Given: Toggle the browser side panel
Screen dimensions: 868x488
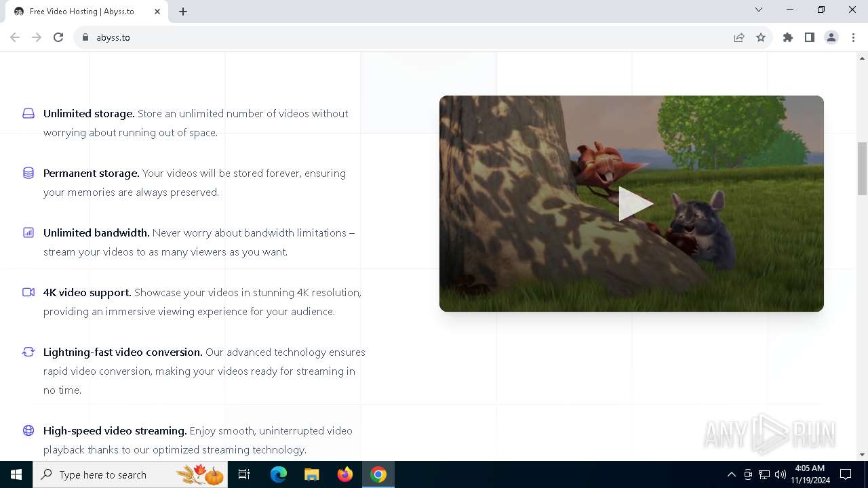Looking at the screenshot, I should coord(810,37).
